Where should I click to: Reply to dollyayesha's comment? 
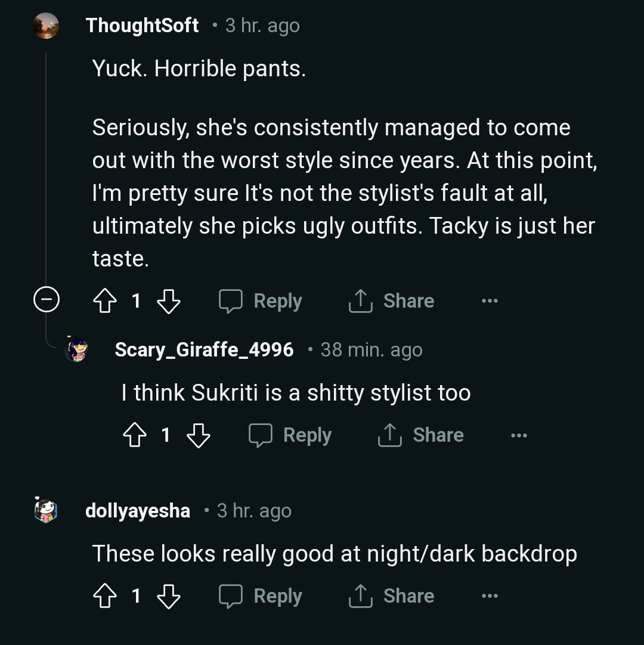click(x=261, y=596)
